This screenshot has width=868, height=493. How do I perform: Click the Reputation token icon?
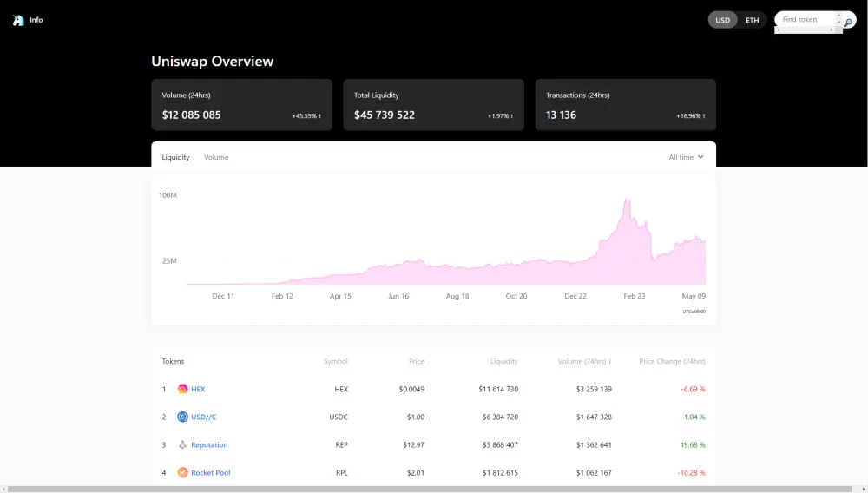tap(182, 445)
